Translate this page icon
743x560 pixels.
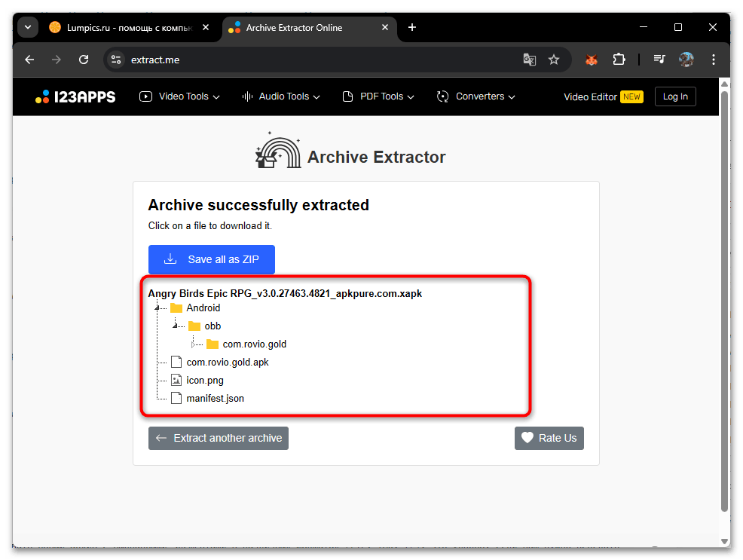(x=529, y=60)
